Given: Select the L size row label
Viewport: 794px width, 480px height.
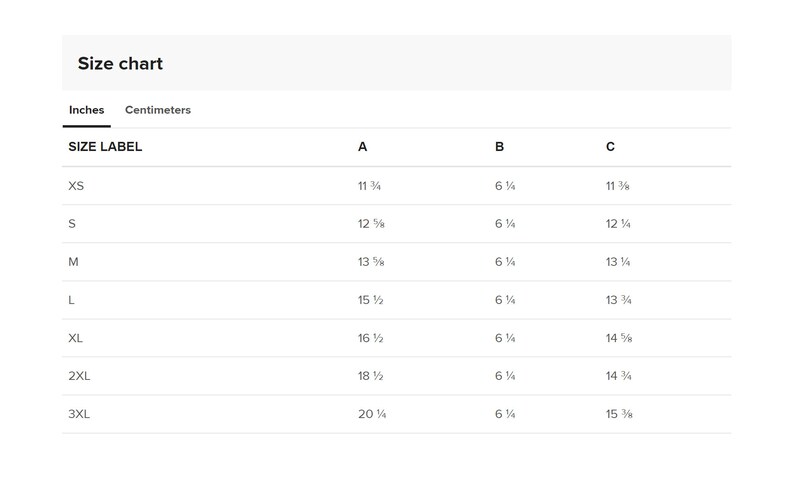Looking at the screenshot, I should pos(71,300).
